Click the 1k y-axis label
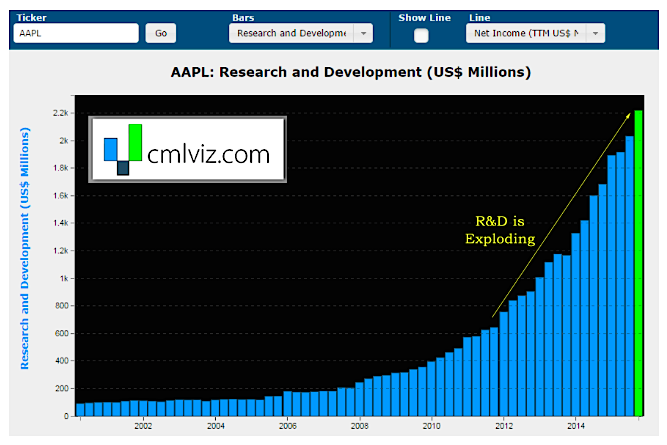The width and height of the screenshot is (667, 445). coord(64,278)
